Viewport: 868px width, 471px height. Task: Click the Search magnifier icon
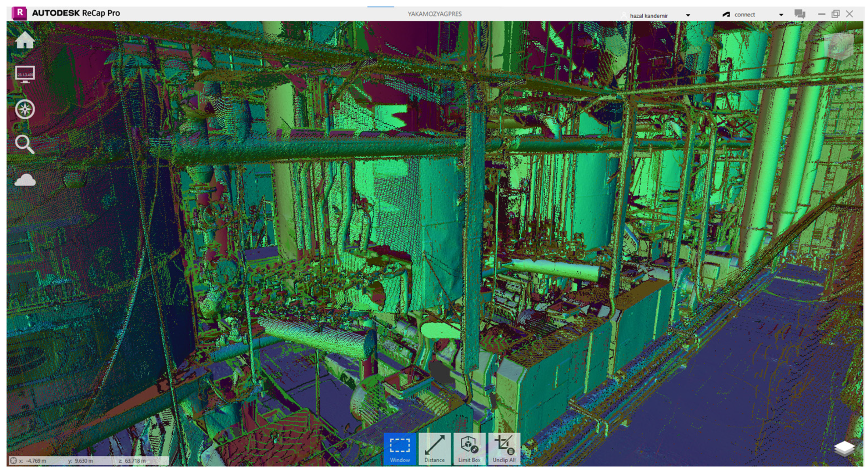[25, 144]
